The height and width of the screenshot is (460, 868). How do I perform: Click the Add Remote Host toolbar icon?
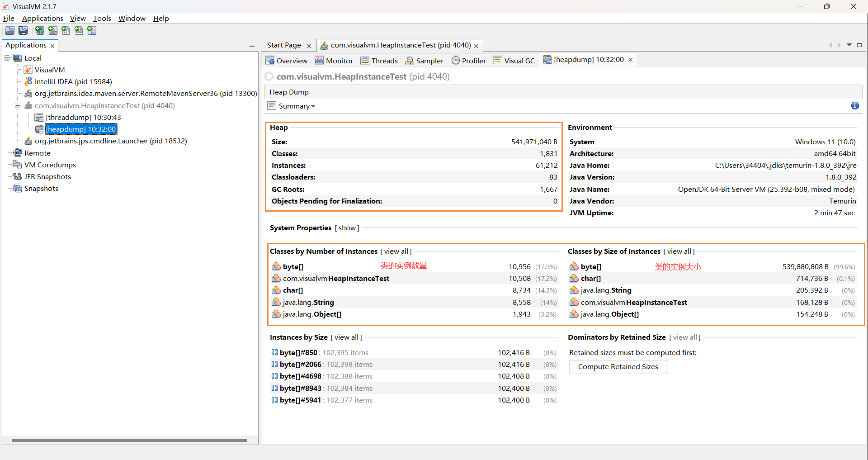(x=40, y=31)
